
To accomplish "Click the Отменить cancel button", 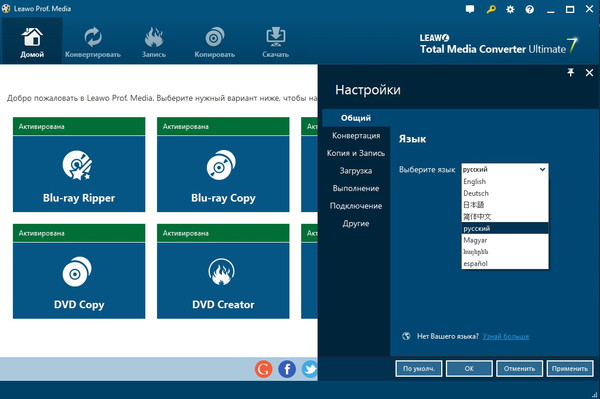I will click(x=519, y=369).
